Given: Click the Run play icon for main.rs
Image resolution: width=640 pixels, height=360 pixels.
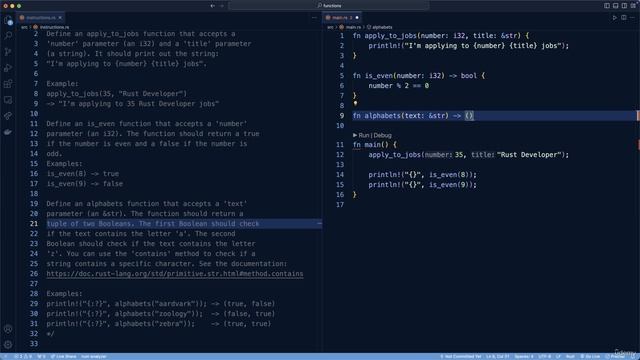Looking at the screenshot, I should pos(615,18).
